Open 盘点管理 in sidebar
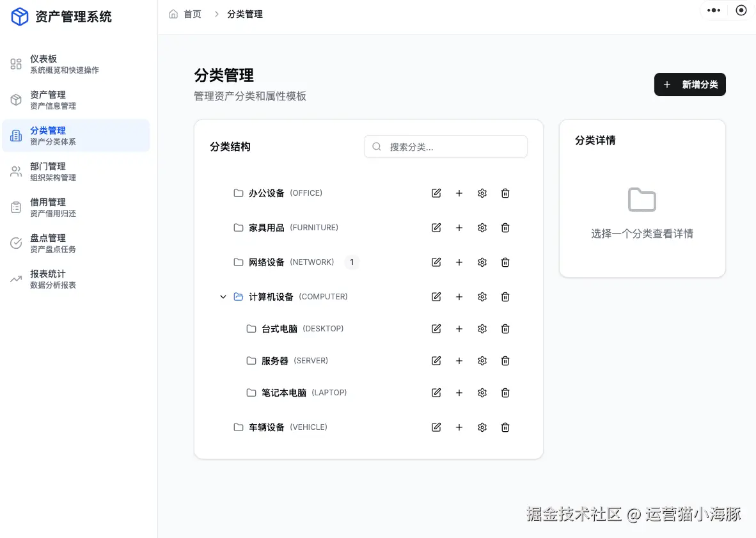This screenshot has height=538, width=756. (x=75, y=243)
